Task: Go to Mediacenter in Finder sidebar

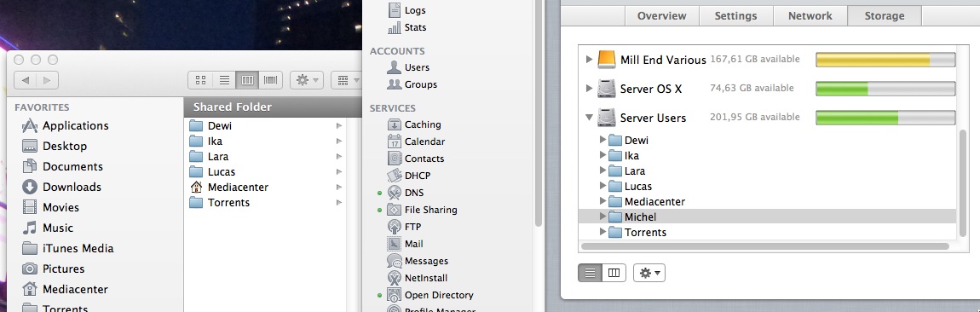Action: pos(65,290)
